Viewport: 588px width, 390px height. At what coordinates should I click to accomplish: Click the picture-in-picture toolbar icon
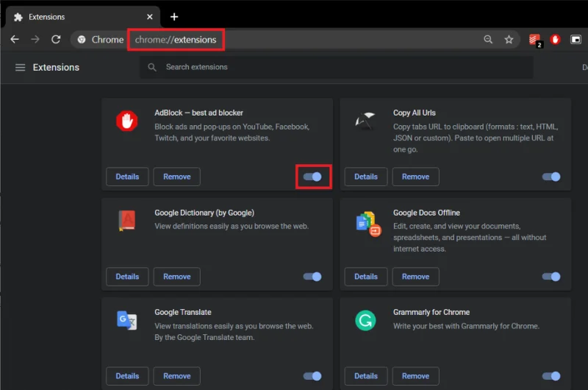coord(576,40)
